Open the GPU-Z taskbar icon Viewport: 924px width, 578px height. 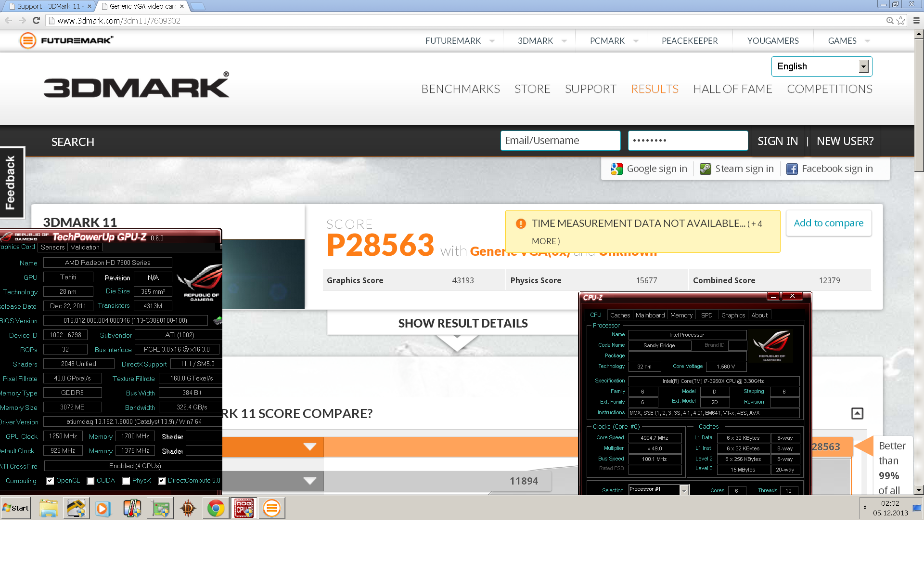pos(76,508)
